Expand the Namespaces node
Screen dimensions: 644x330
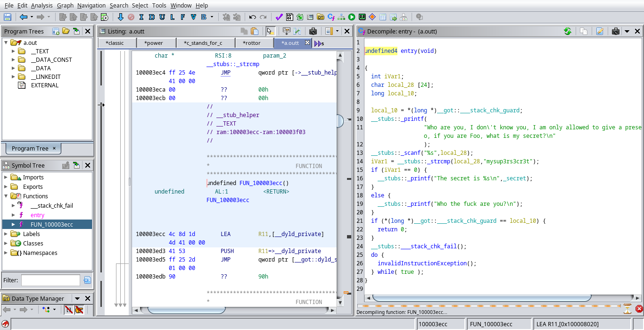[6, 253]
